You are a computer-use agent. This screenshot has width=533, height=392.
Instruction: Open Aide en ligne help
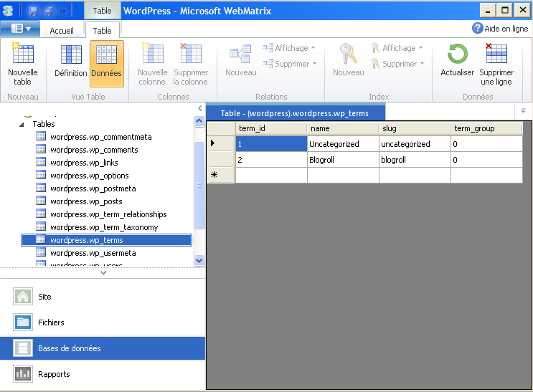tap(500, 29)
